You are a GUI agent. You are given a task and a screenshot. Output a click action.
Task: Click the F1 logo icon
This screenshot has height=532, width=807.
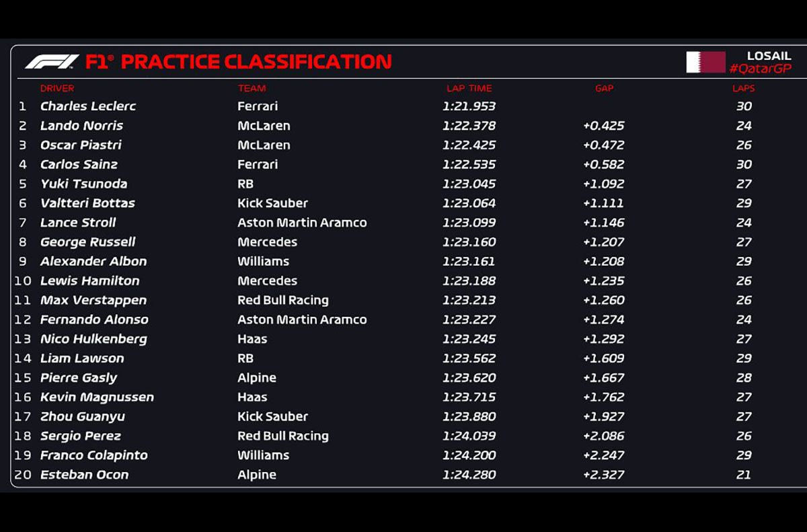[x=52, y=62]
